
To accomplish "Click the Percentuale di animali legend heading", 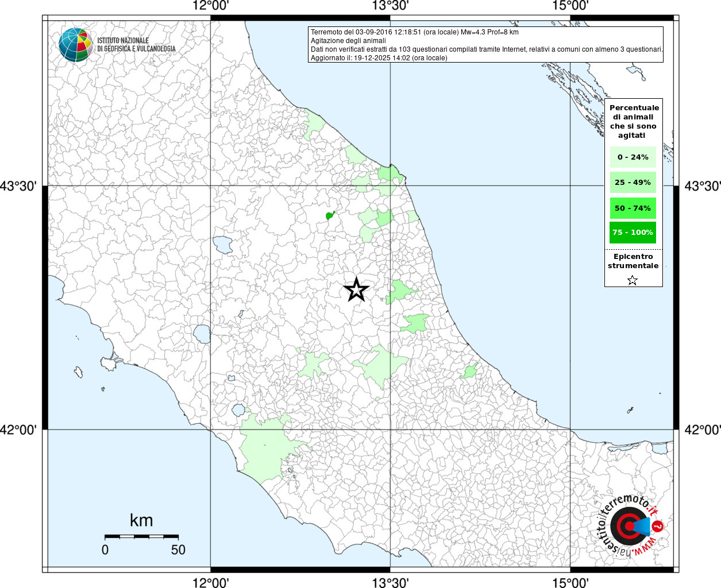I will click(634, 121).
